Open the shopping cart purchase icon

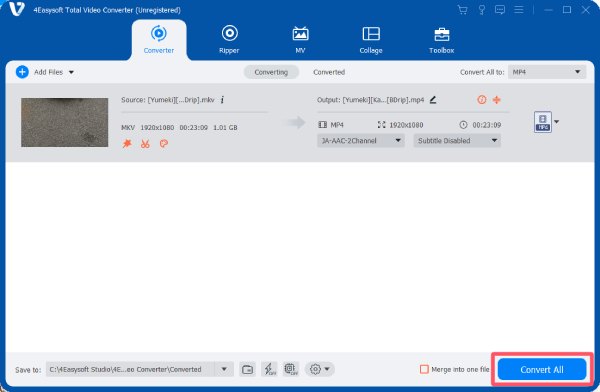click(x=463, y=10)
